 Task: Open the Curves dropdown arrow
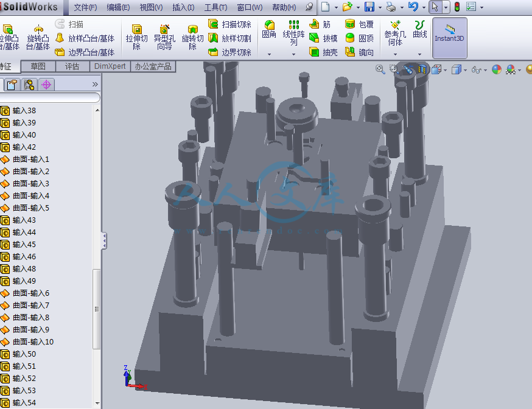[x=420, y=54]
